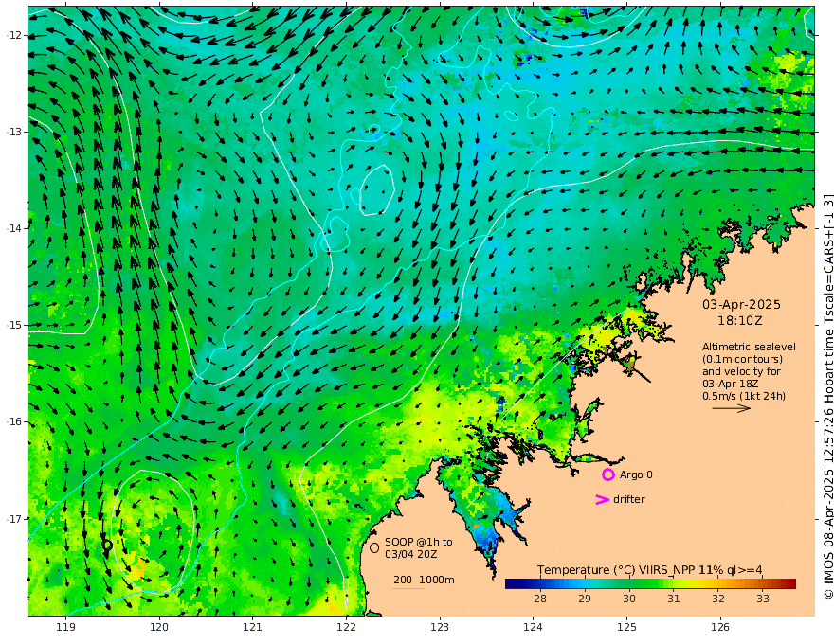The width and height of the screenshot is (834, 644).
Task: Click the colorbar tick label 28
Action: [x=540, y=599]
